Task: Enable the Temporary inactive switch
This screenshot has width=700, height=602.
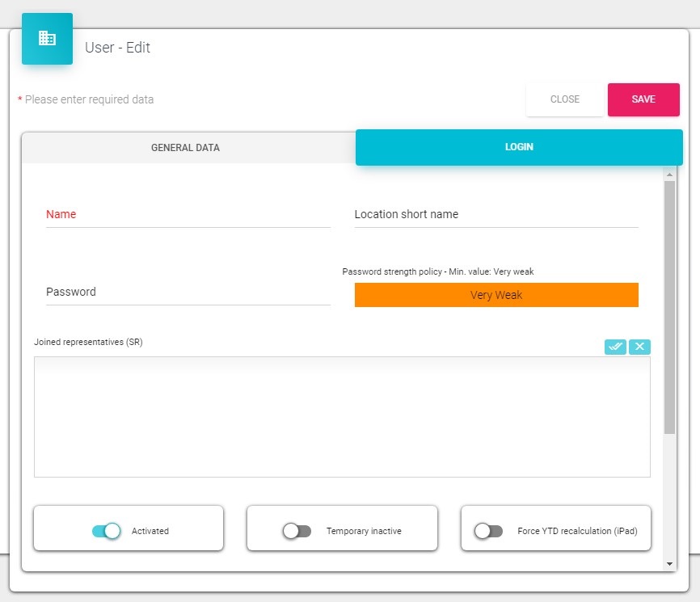Action: point(297,531)
